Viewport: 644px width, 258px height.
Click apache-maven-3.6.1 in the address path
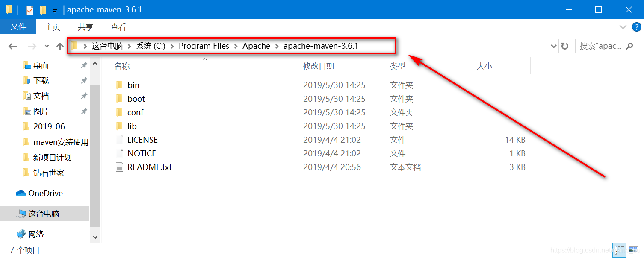pos(321,46)
